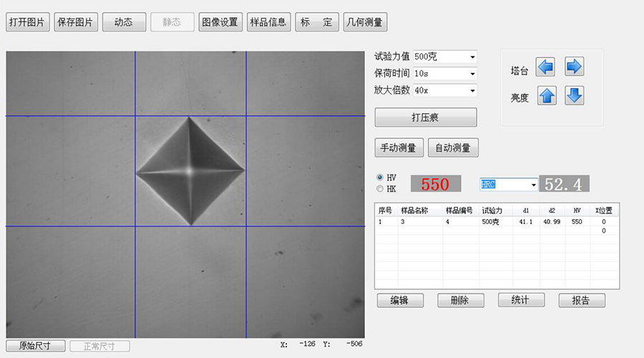Open the 放大倍数 40x dropdown

(445, 90)
